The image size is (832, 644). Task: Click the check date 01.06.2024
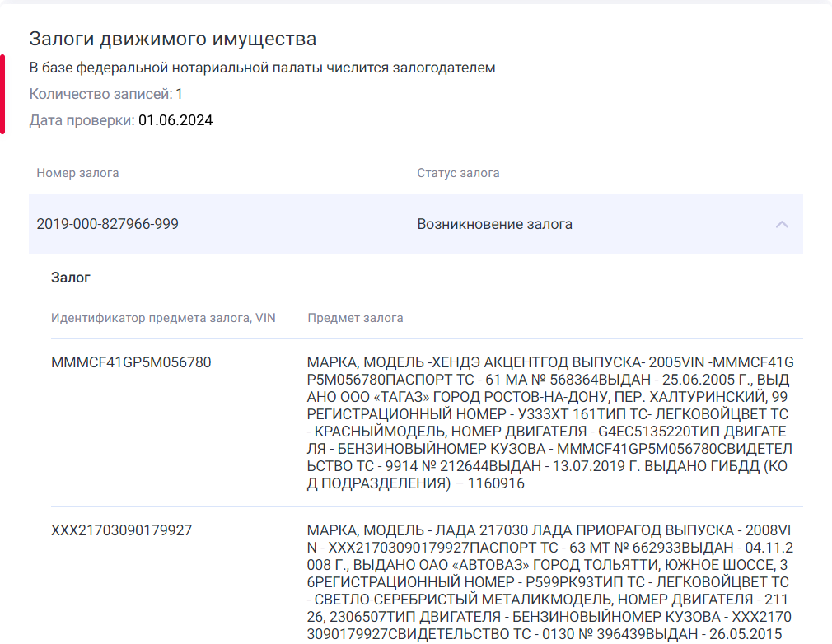(x=175, y=120)
